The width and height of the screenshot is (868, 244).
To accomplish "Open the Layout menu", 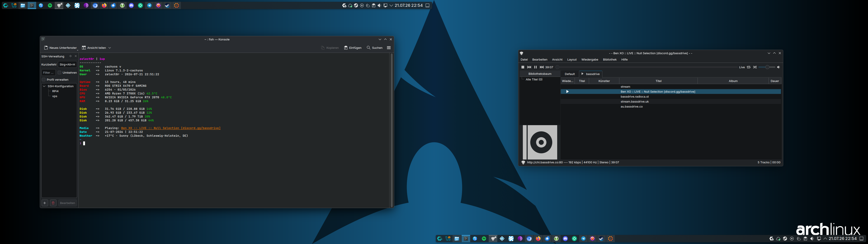I will 572,60.
